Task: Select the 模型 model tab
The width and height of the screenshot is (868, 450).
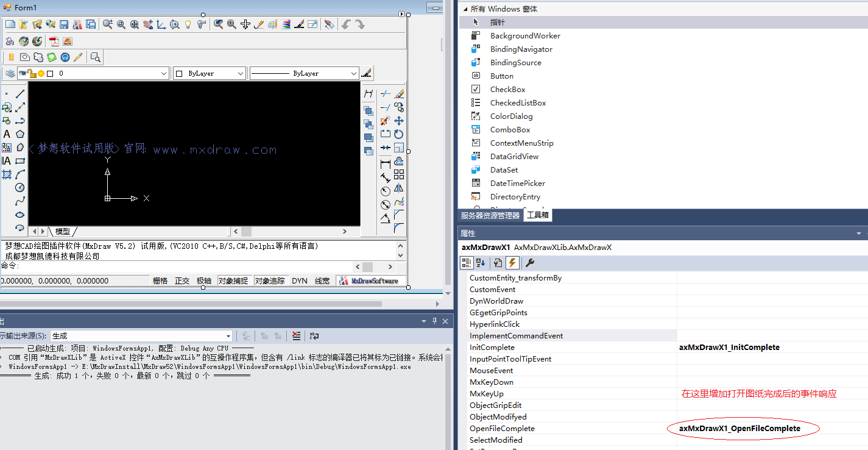Action: 63,232
